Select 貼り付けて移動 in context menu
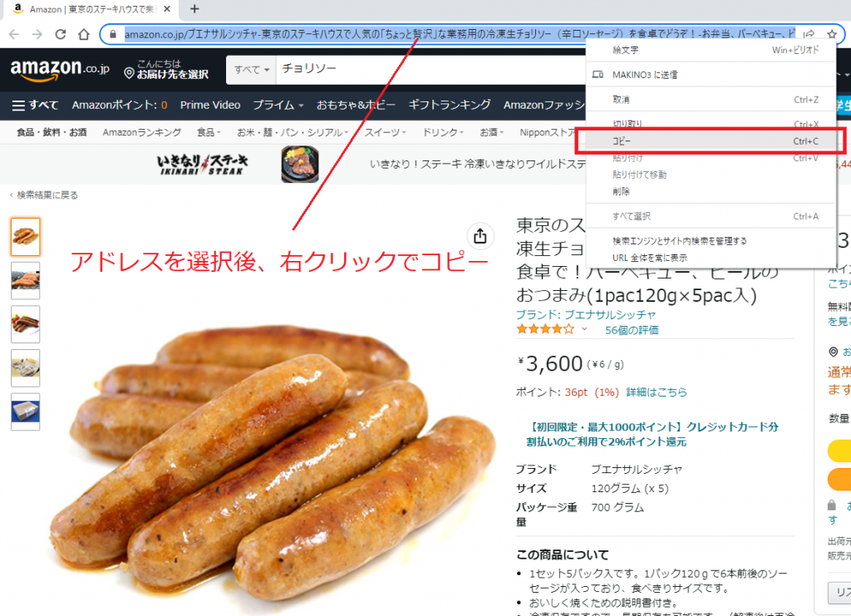The width and height of the screenshot is (851, 616). (711, 175)
